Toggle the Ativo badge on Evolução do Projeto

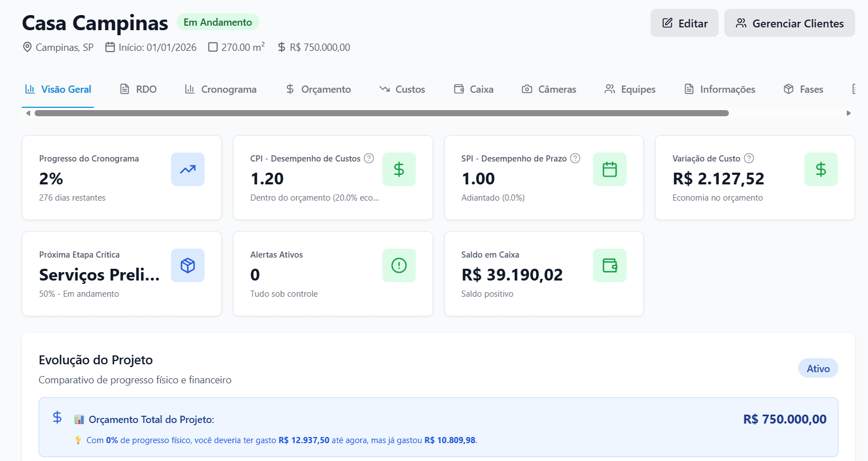(x=818, y=368)
